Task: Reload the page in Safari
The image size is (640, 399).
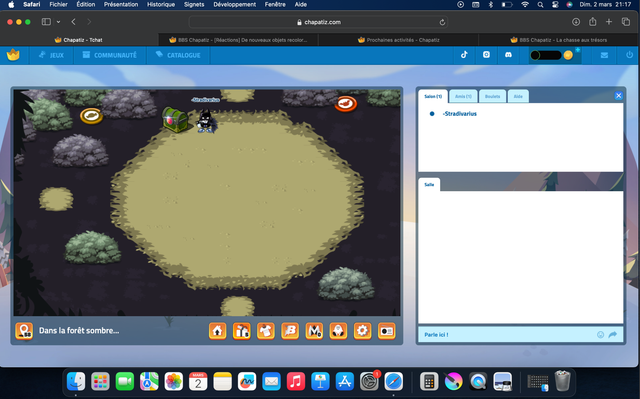Action: [x=442, y=22]
